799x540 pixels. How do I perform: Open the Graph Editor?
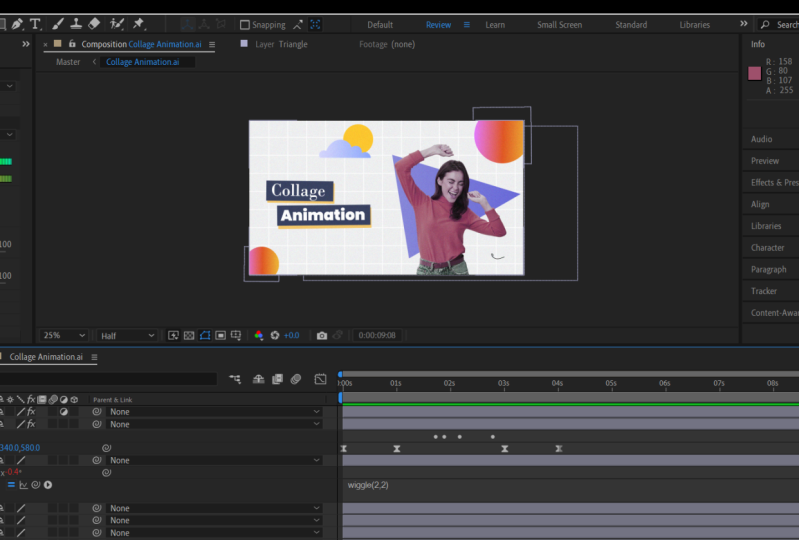click(x=320, y=379)
